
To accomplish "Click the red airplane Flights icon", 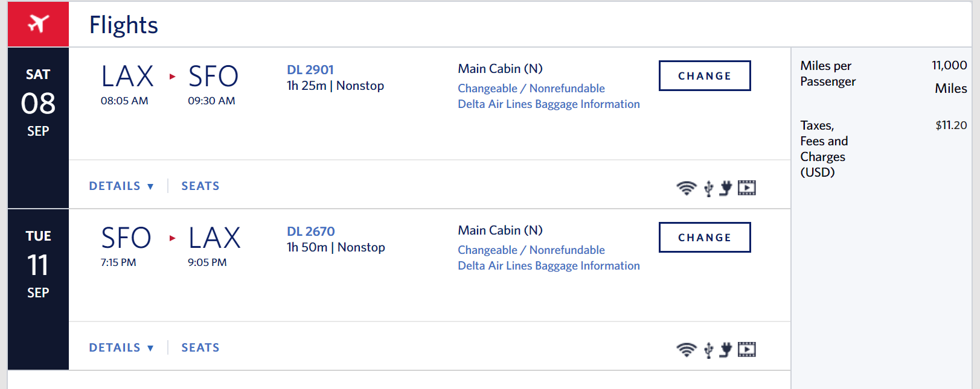I will tap(38, 24).
